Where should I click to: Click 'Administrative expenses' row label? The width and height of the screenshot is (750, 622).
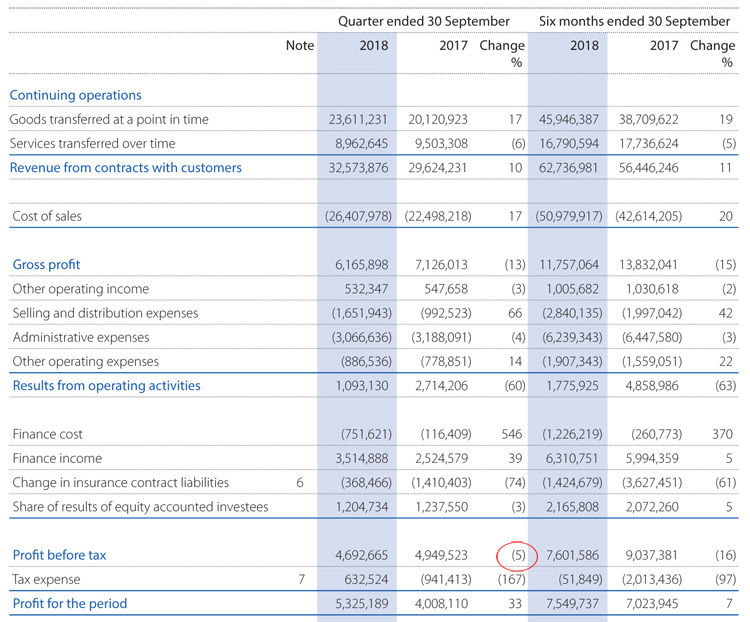pos(81,337)
